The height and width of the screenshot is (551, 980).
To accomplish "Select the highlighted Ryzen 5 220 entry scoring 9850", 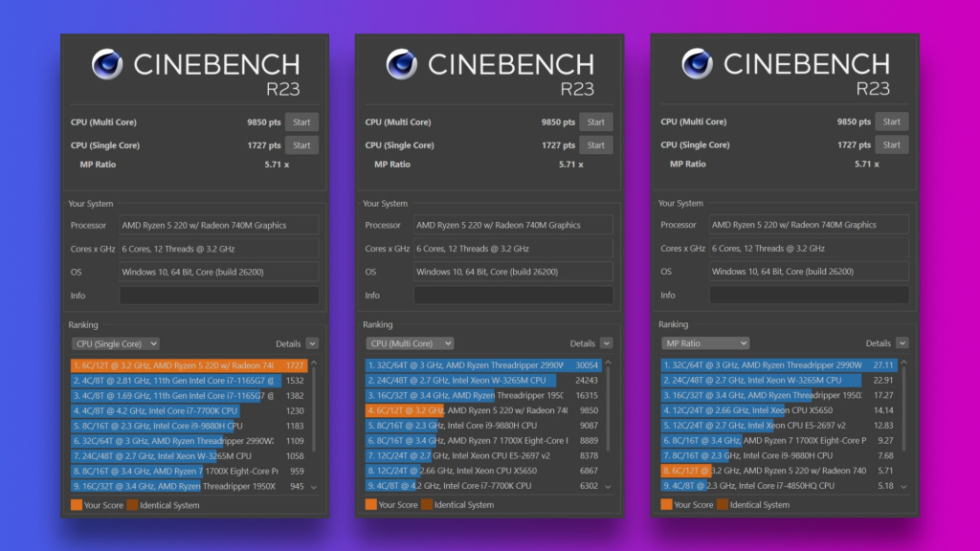I will tap(483, 410).
